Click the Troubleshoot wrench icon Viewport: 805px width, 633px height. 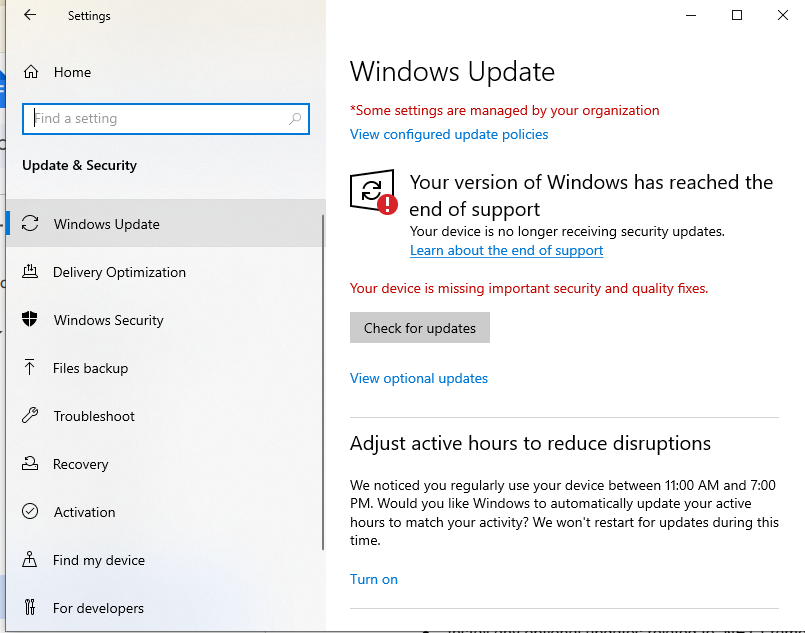coord(31,416)
